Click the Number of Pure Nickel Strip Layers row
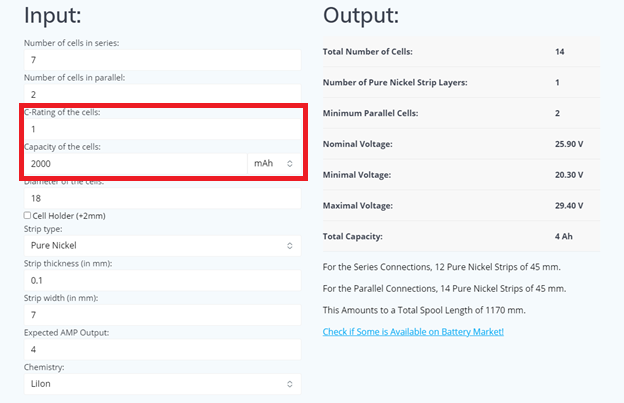Image resolution: width=624 pixels, height=403 pixels. (460, 82)
